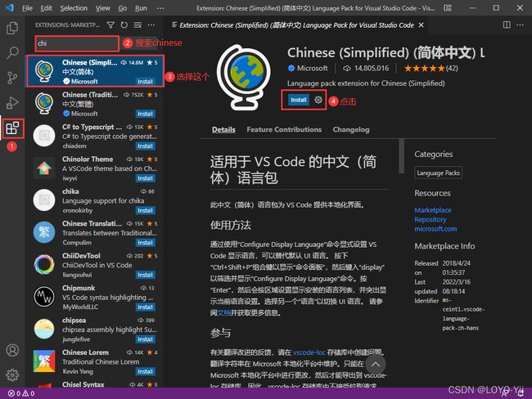532x399 pixels.
Task: Open the Explorer view in activity bar
Action: point(12,28)
